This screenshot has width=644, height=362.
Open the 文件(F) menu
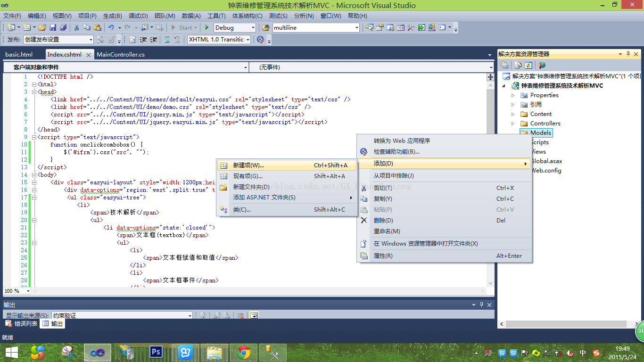(12, 16)
